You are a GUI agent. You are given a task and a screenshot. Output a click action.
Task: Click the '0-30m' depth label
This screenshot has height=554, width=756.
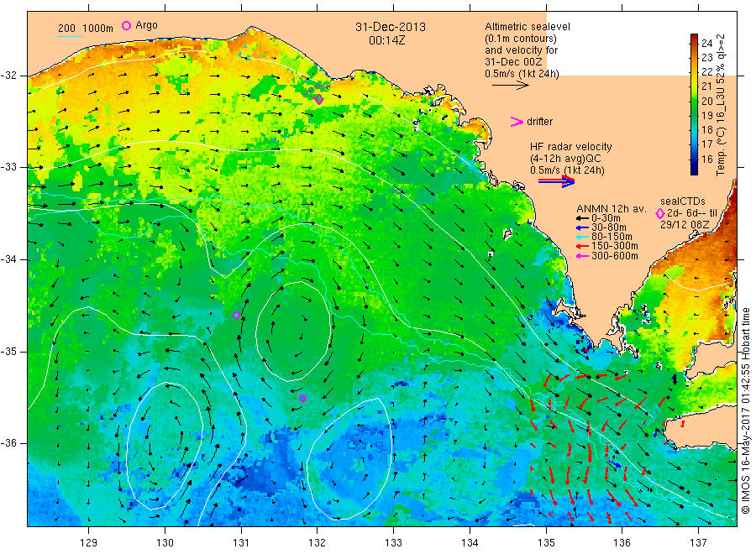(x=606, y=219)
